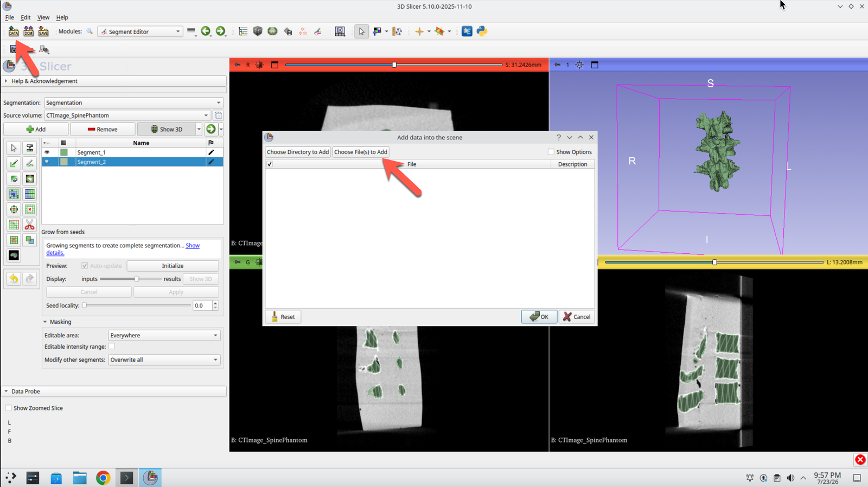The height and width of the screenshot is (487, 868).
Task: Click Choose Directory to Add button
Action: [x=298, y=152]
